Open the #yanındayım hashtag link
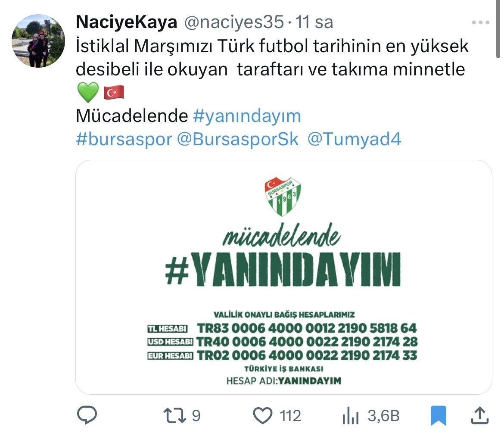 tap(247, 116)
